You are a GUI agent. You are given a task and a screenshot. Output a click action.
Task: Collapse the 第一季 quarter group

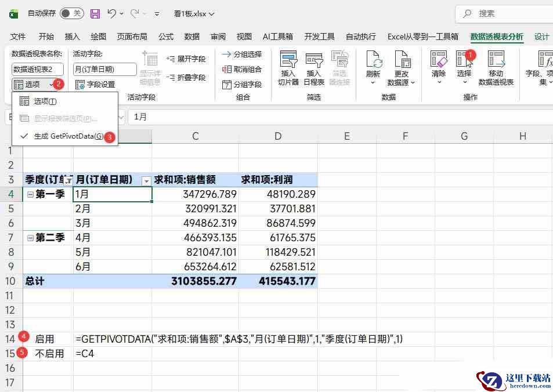tap(30, 195)
